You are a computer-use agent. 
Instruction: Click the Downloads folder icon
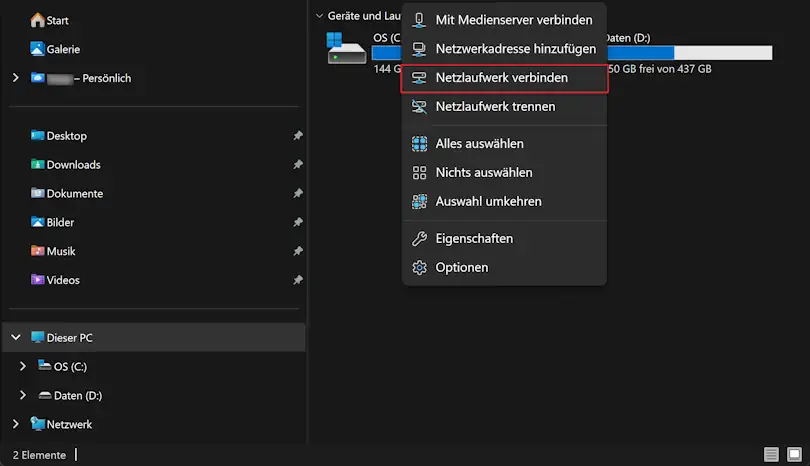coord(37,164)
